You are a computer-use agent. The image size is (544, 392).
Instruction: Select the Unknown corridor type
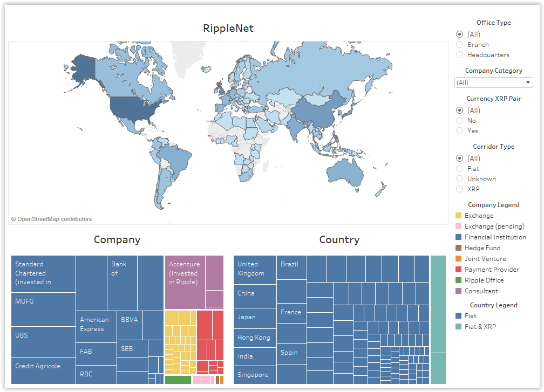[x=459, y=178]
